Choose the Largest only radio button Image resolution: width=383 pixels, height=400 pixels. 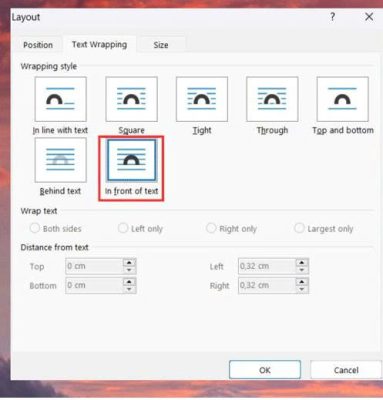tap(299, 228)
